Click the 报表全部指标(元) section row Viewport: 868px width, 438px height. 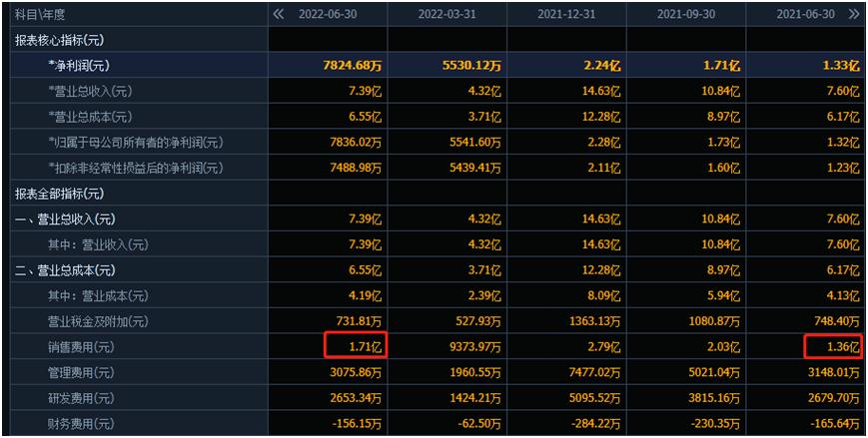60,195
